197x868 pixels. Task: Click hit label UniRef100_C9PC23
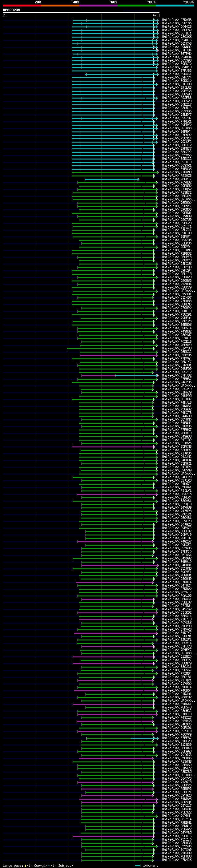tap(177, 223)
